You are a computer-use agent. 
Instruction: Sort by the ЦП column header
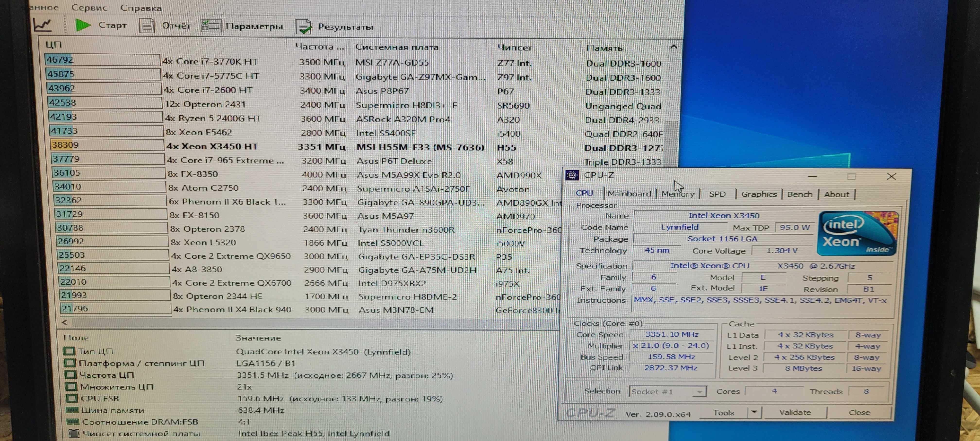coord(53,44)
